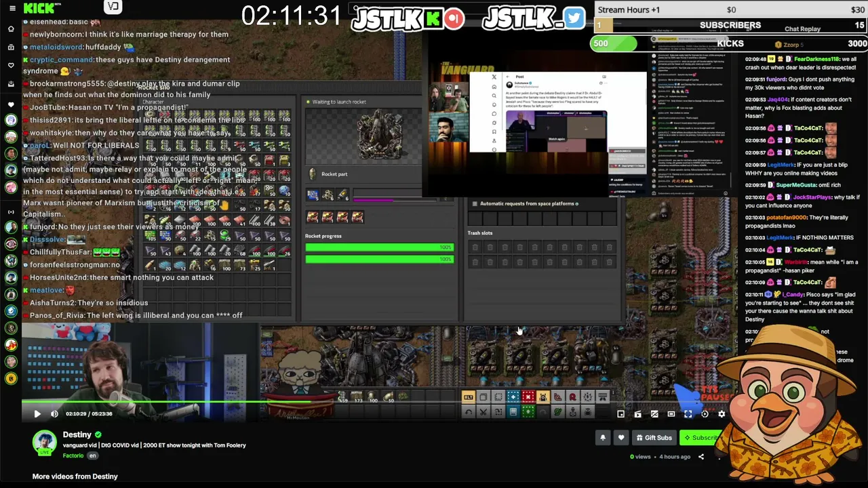Open Browse from the left sidebar

(11, 47)
